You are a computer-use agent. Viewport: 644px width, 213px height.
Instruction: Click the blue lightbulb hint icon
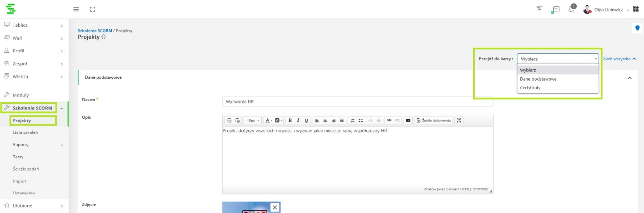point(637,28)
